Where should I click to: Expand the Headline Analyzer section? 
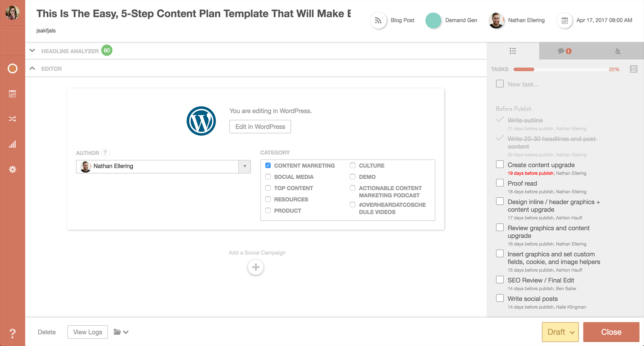point(32,51)
